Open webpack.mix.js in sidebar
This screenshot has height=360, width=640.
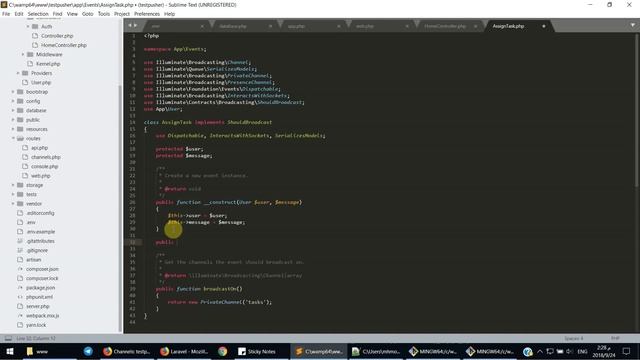(x=42, y=316)
